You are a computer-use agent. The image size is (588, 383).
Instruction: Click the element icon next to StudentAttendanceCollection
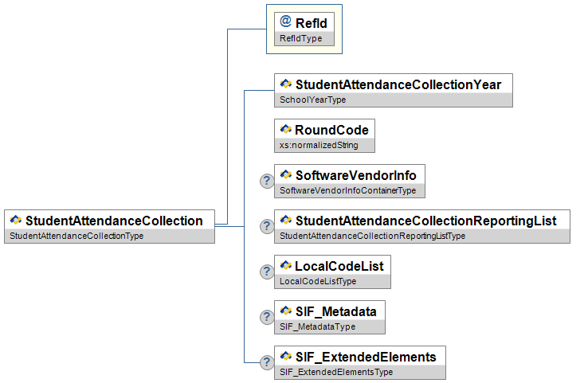click(15, 220)
